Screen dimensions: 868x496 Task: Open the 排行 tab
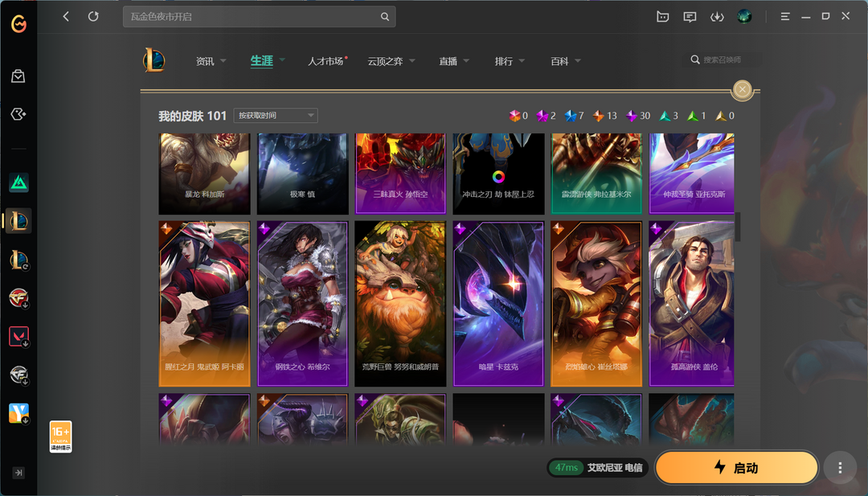(x=504, y=61)
